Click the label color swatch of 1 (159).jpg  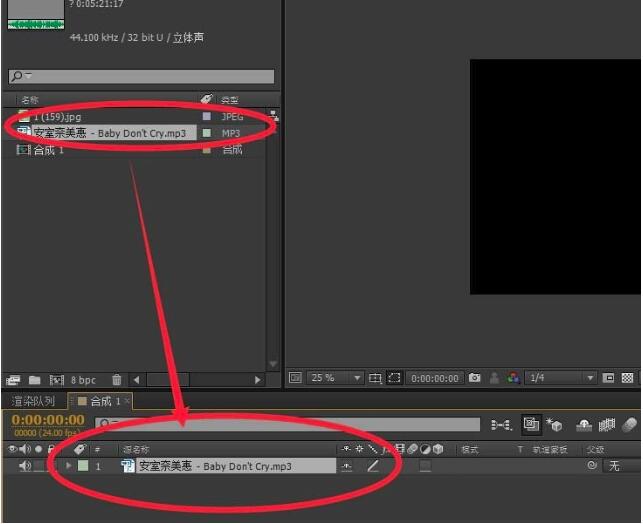(206, 116)
